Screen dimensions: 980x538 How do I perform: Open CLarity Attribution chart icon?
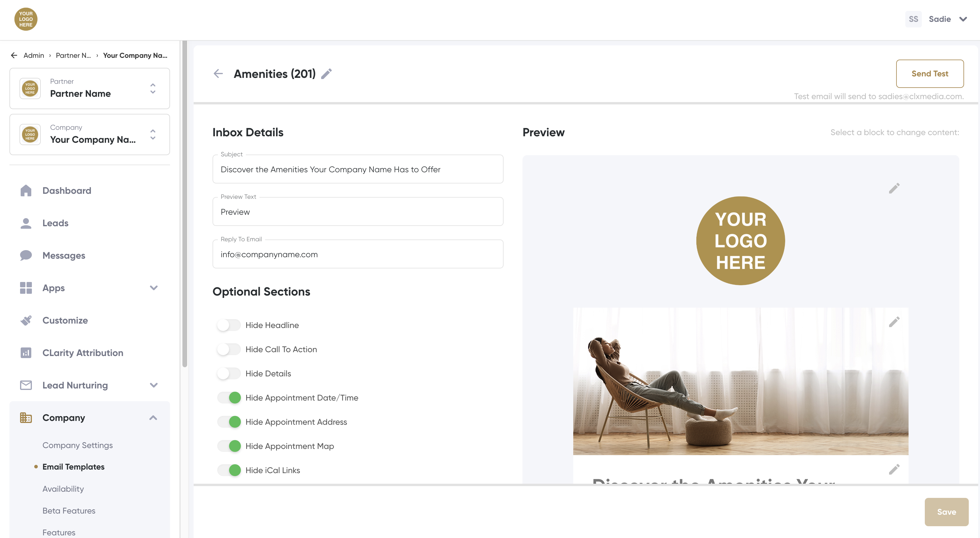(x=26, y=353)
